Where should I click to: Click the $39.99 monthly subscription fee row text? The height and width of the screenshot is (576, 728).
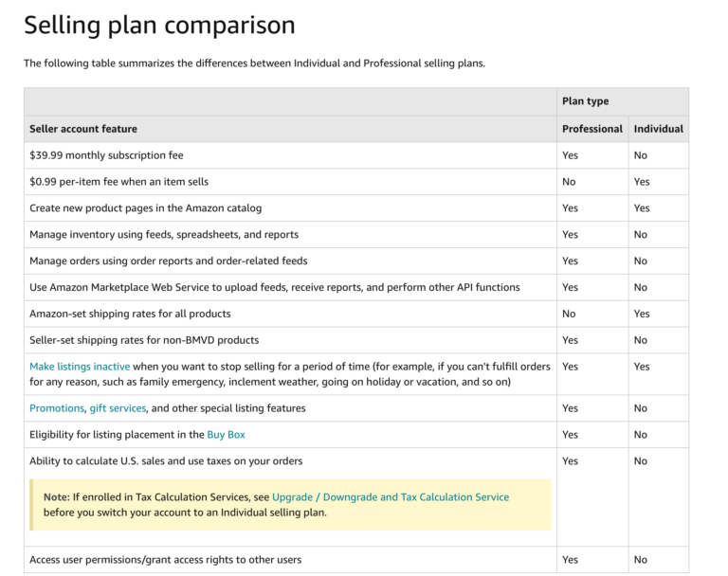[x=106, y=155]
